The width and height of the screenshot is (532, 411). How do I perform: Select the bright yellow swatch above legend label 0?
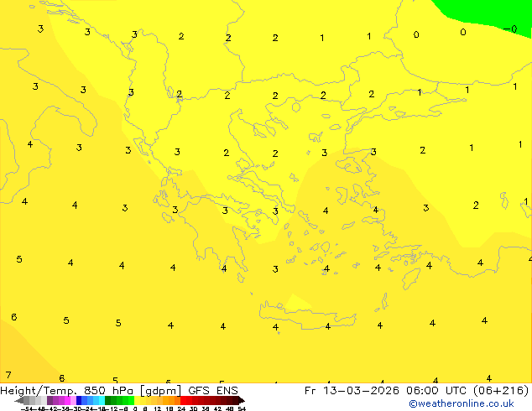[x=137, y=400]
